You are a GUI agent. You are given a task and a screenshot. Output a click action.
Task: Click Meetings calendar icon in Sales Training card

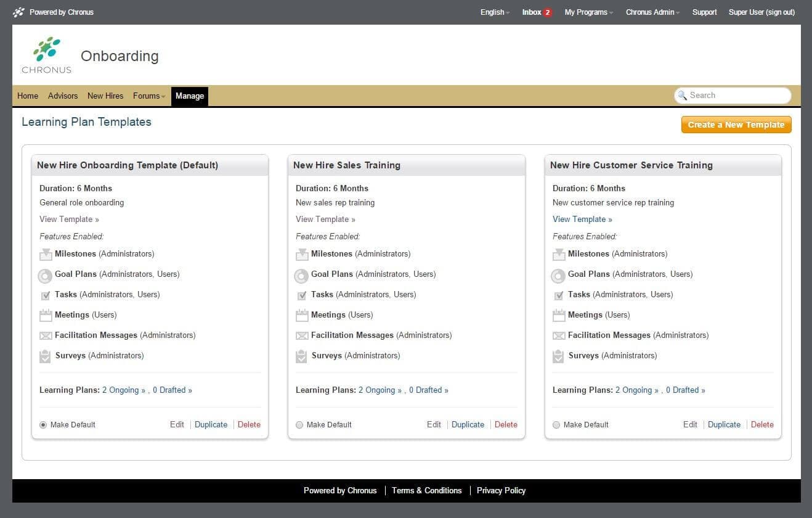(x=302, y=316)
